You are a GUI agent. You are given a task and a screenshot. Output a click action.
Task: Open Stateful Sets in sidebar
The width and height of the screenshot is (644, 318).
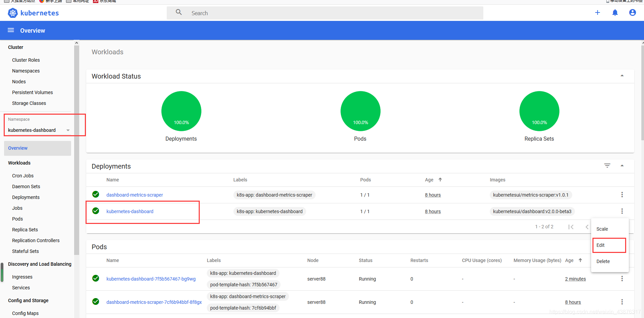point(25,251)
